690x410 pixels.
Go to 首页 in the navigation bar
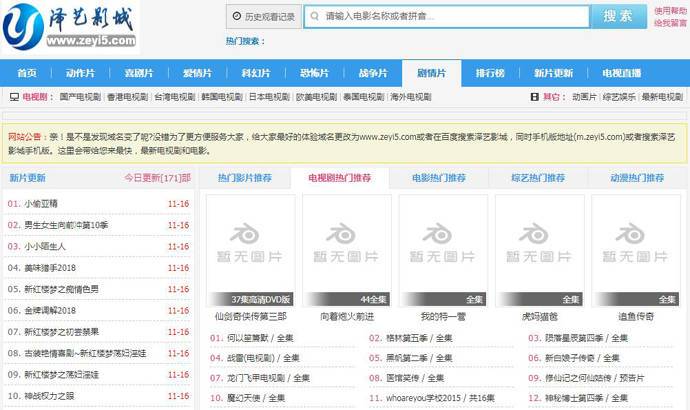[x=27, y=73]
